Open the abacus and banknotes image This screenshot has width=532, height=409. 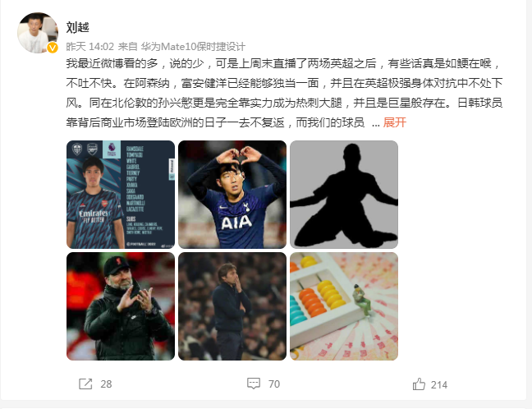[x=344, y=306]
